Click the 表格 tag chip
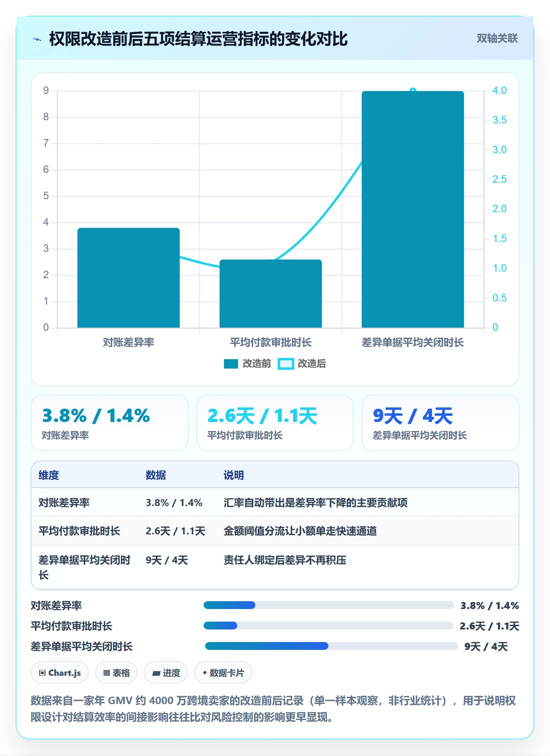This screenshot has width=550, height=756. (x=116, y=673)
